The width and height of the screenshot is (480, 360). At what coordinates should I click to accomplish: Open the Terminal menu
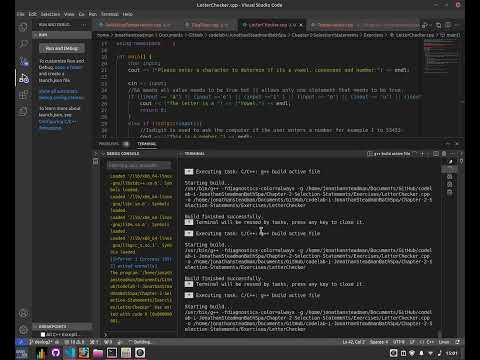click(110, 14)
